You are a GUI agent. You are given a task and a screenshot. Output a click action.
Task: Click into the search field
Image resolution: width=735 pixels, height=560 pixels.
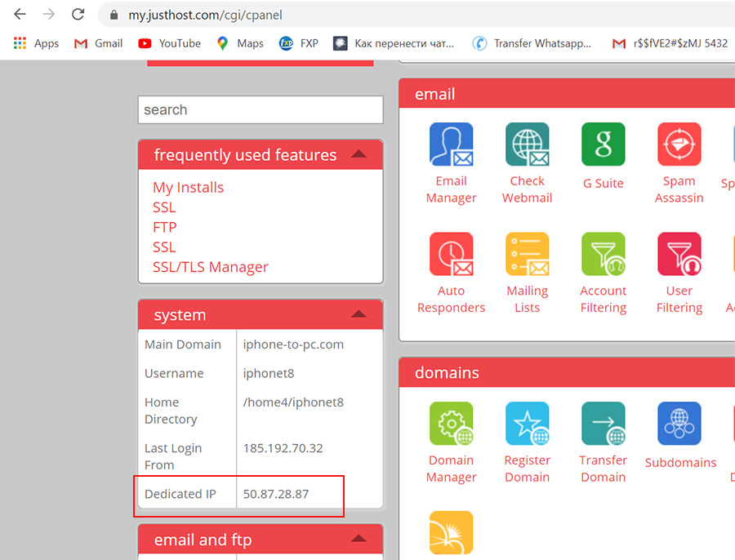(x=261, y=110)
